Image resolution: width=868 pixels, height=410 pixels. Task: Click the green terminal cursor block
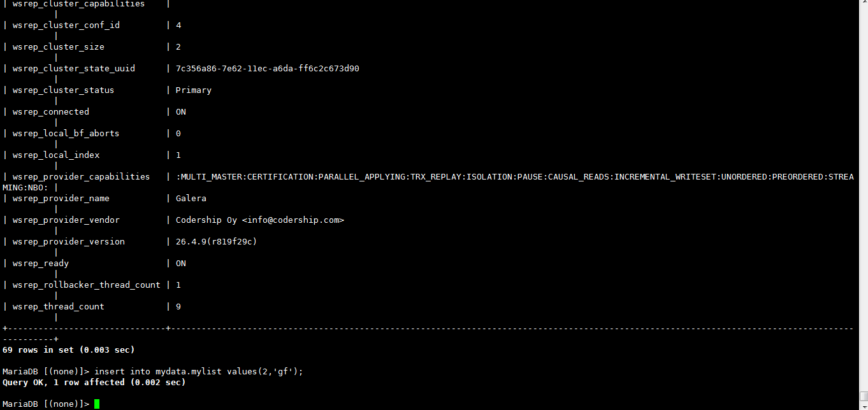97,404
